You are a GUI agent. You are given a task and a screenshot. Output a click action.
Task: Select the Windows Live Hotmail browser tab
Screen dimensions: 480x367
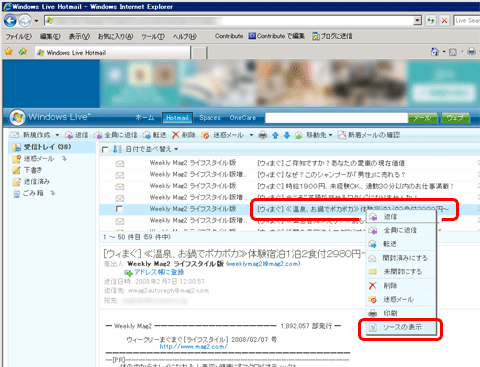click(112, 52)
